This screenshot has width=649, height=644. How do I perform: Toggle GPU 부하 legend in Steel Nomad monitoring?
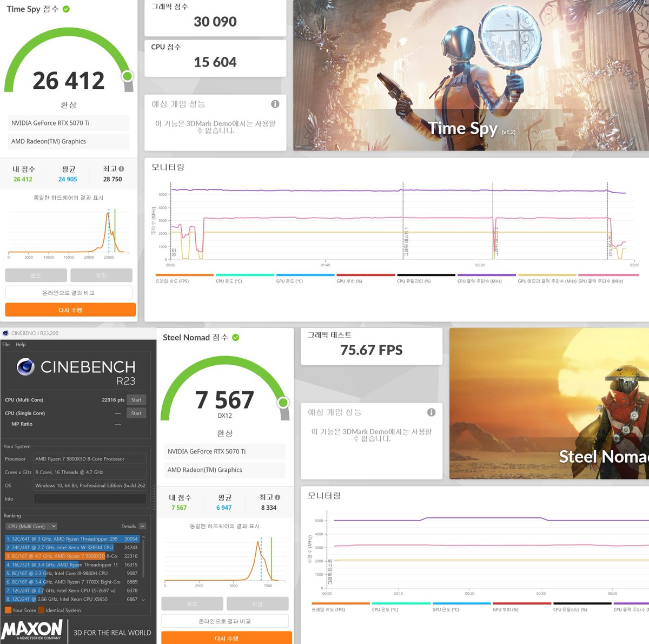click(x=522, y=607)
